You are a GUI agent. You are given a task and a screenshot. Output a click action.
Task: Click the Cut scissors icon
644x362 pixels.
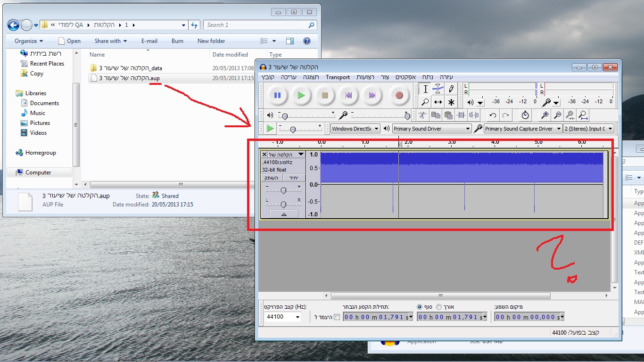422,115
